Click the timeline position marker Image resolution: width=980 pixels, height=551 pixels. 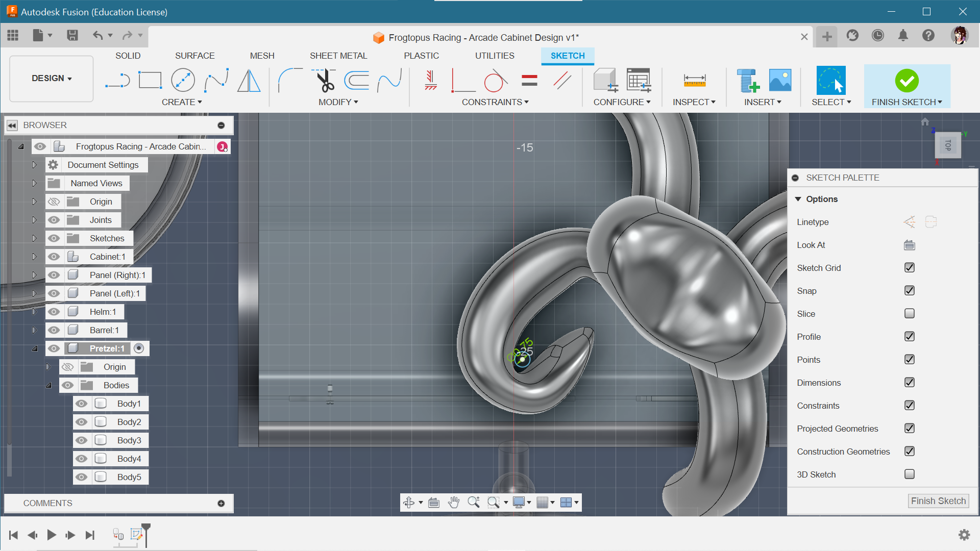(x=146, y=535)
